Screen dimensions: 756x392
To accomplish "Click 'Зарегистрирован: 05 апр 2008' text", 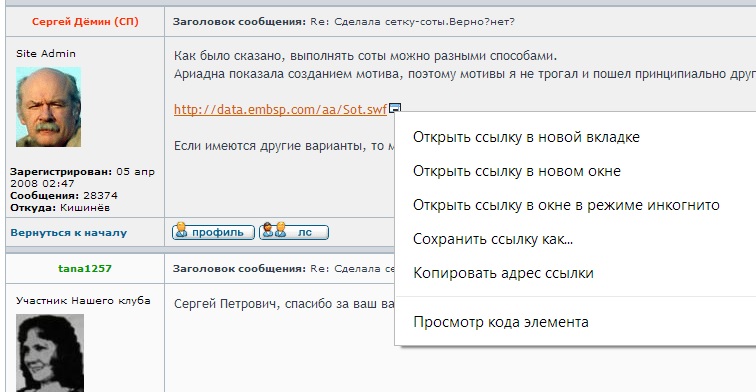I will [82, 177].
